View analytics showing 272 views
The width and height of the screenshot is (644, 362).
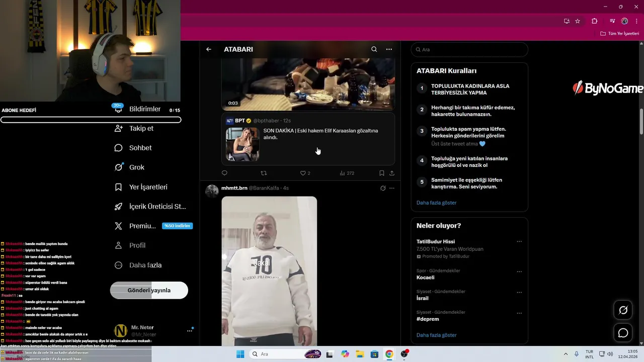click(347, 173)
